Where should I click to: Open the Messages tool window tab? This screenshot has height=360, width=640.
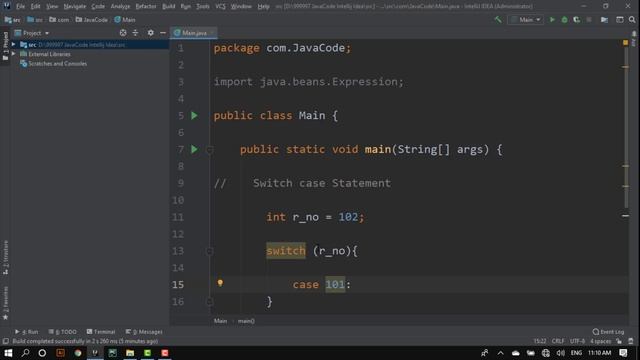(x=144, y=332)
